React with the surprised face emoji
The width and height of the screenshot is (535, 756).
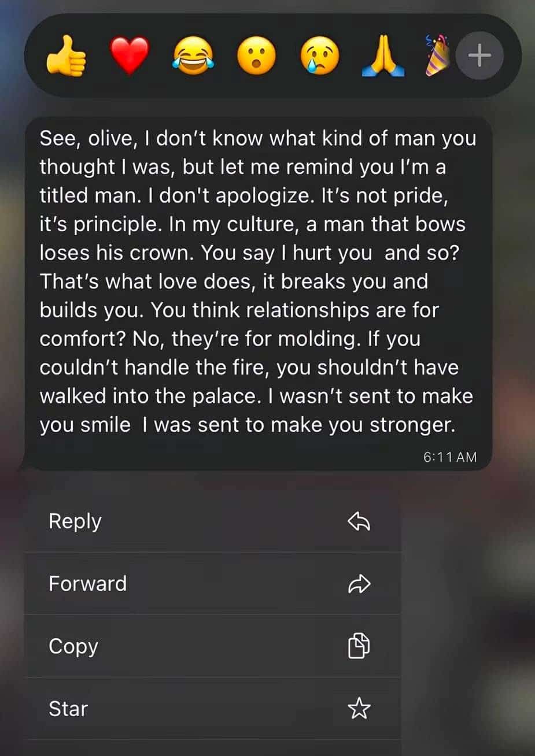point(257,56)
